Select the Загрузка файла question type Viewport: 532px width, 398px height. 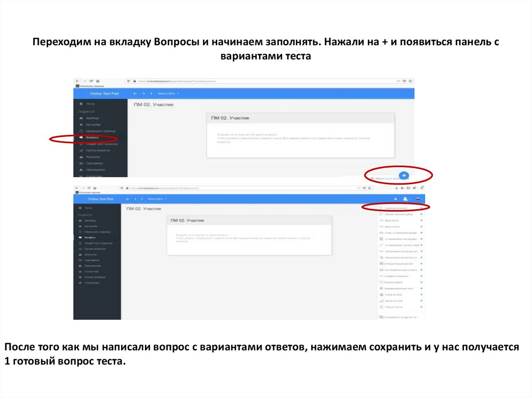401,282
